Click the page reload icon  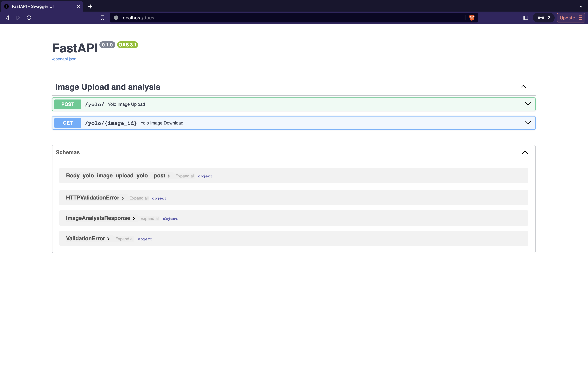tap(29, 18)
